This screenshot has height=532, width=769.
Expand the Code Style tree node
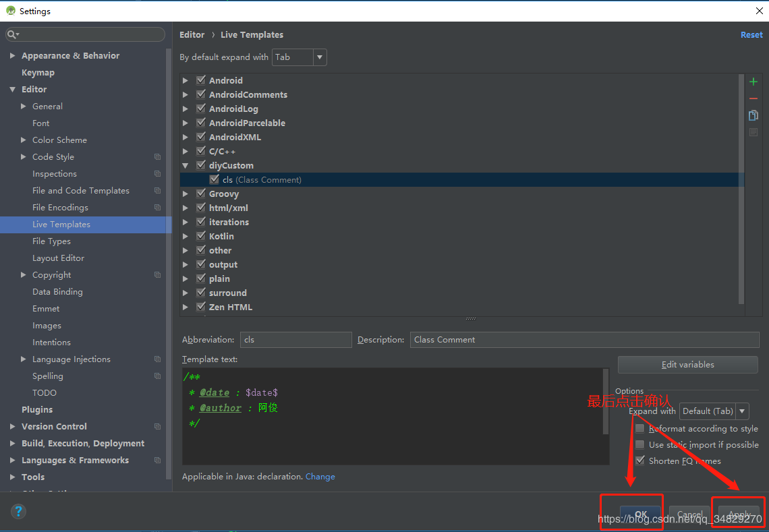coord(23,157)
